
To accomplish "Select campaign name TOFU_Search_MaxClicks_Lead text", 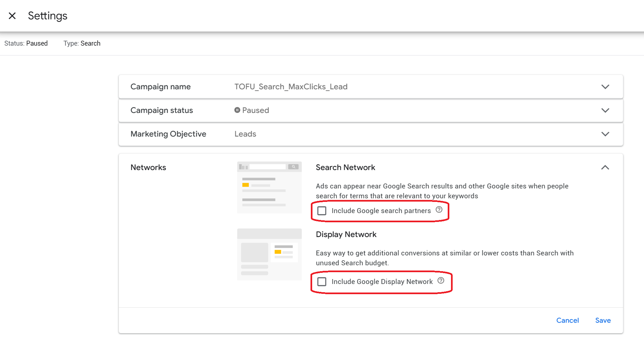I will (x=291, y=87).
